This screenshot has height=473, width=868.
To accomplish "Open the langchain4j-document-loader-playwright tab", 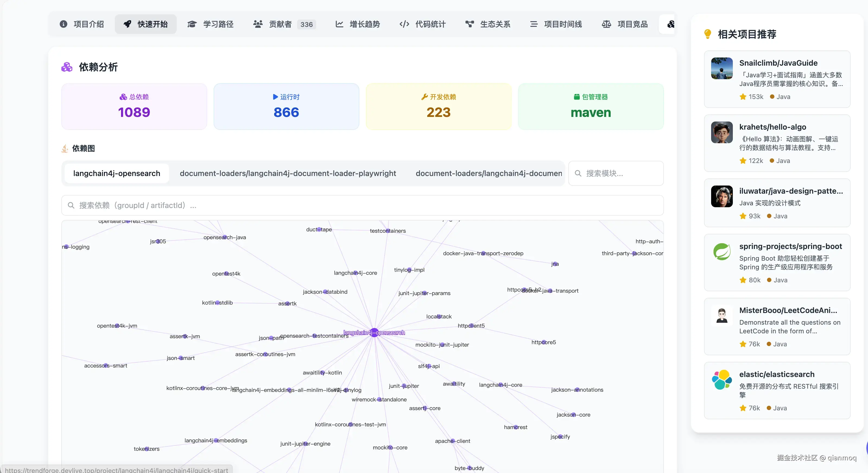I will click(x=288, y=173).
